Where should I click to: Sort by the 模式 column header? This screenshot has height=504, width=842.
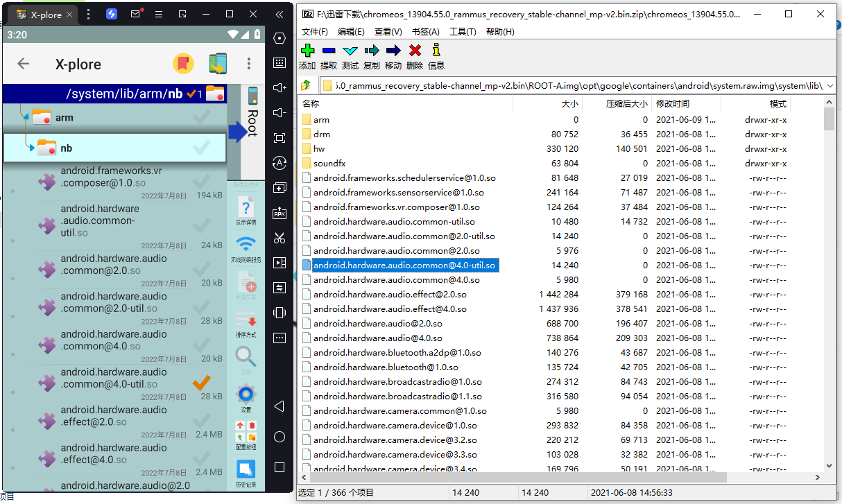click(x=755, y=104)
